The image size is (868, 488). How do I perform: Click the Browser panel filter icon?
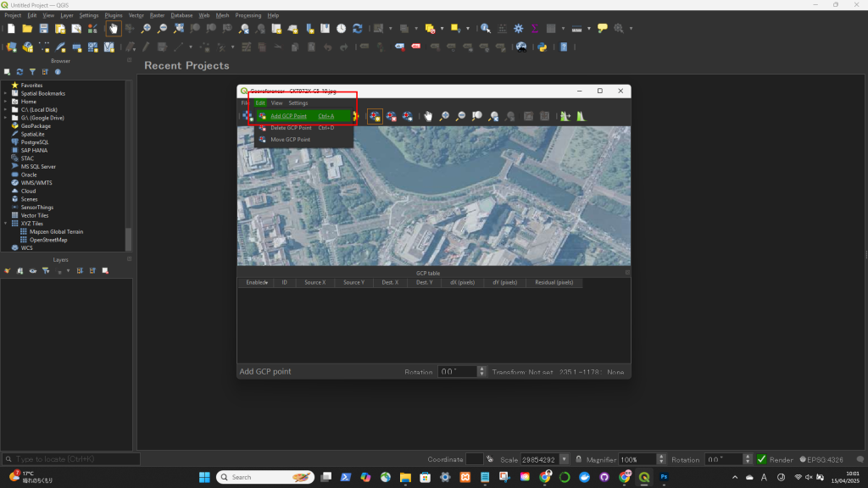[33, 72]
